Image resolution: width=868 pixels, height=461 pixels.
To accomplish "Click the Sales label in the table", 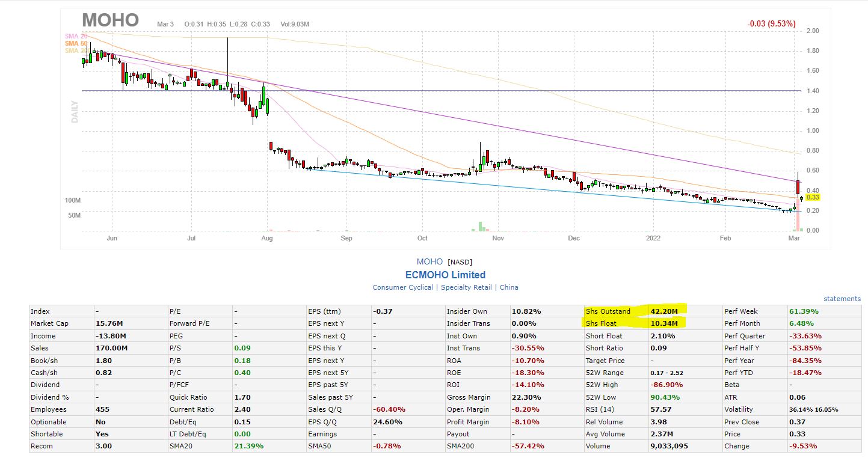I will (x=40, y=348).
